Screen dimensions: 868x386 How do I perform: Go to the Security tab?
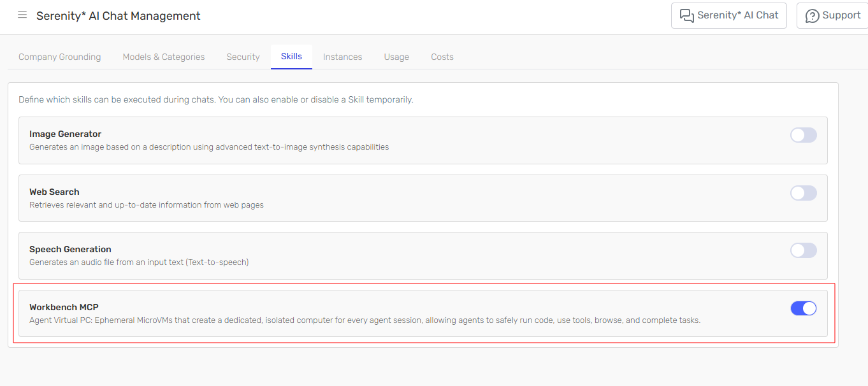[243, 57]
